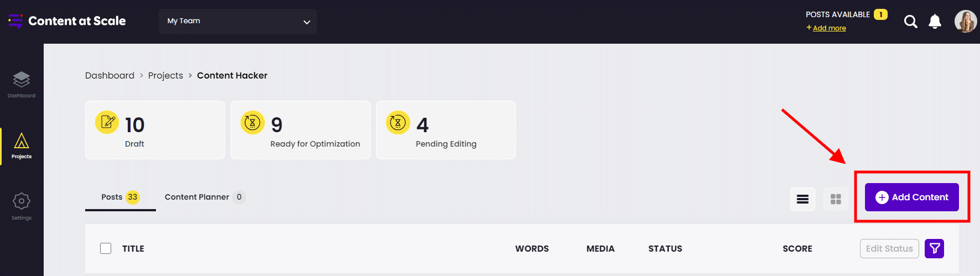Sort by the WORDS column header

tap(532, 249)
